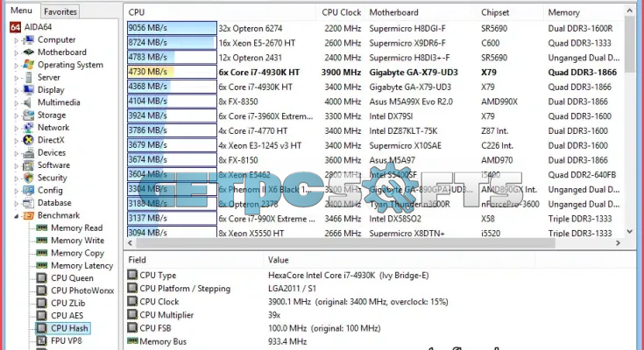Collapse the Benchmark tree node
Screen dimensions: 644x350
tap(17, 216)
